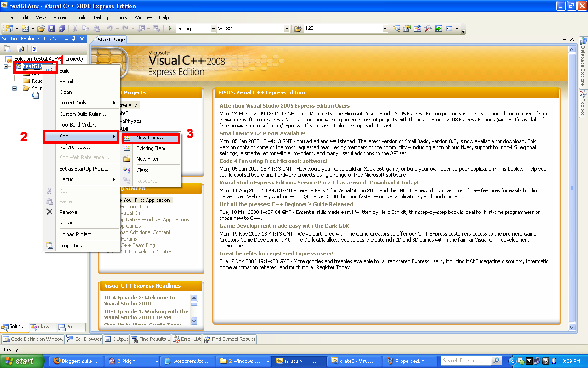The image size is (588, 368).
Task: Click the Start Debugging green arrow
Action: pos(170,29)
